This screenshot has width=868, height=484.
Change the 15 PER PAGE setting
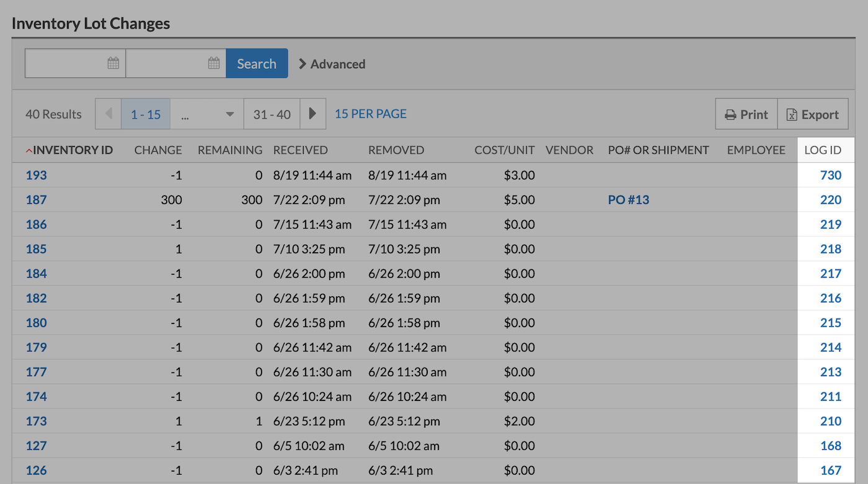coord(371,114)
